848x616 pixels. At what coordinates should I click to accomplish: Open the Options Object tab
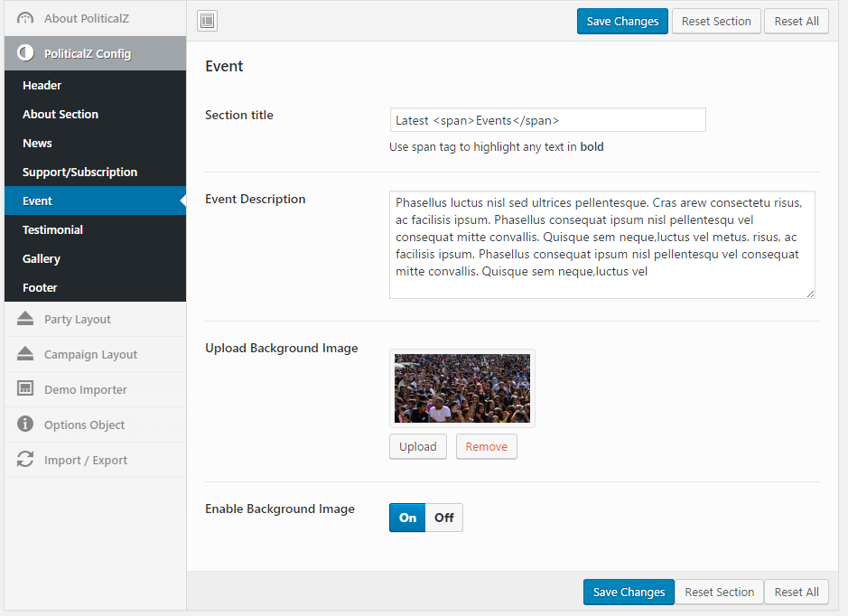click(x=95, y=425)
